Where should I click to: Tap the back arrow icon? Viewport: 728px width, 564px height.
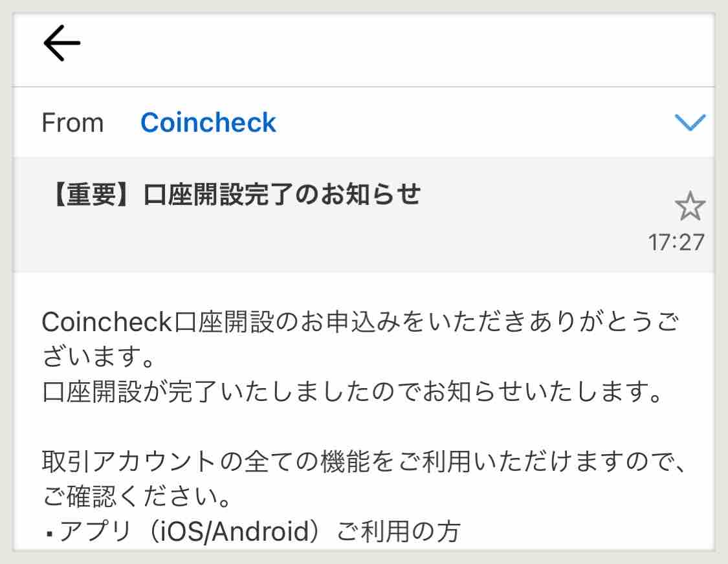[x=61, y=44]
